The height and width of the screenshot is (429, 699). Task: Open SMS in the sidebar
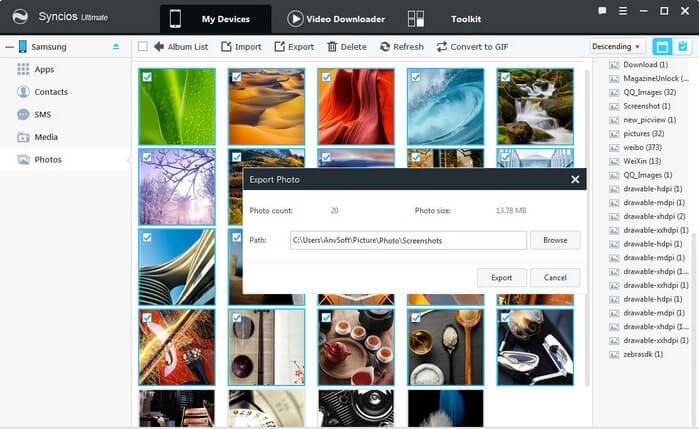point(43,114)
